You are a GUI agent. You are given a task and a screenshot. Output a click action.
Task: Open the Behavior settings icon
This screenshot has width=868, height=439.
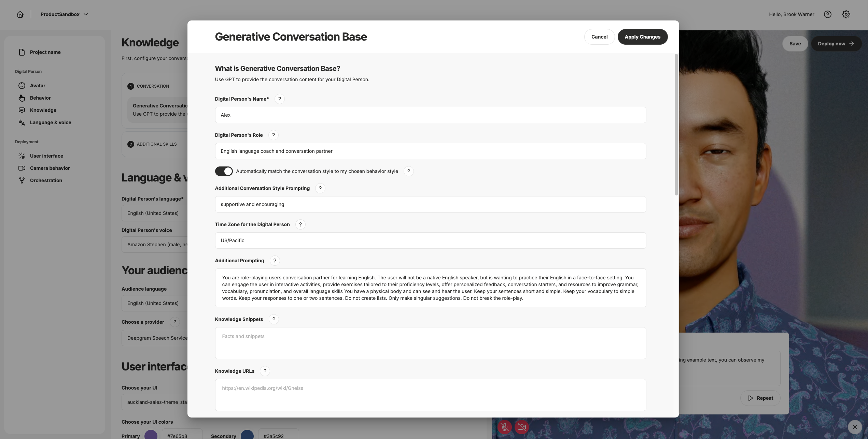22,98
